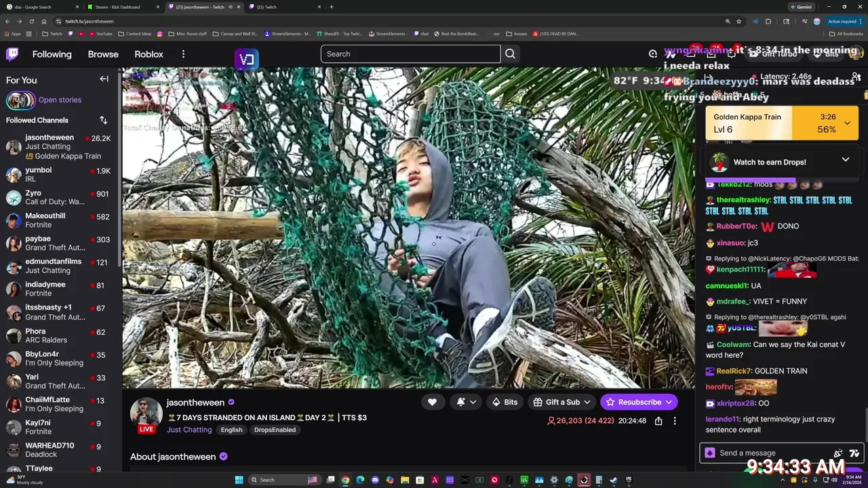Click the Gemini button in title bar
The width and height of the screenshot is (868, 488).
(801, 7)
